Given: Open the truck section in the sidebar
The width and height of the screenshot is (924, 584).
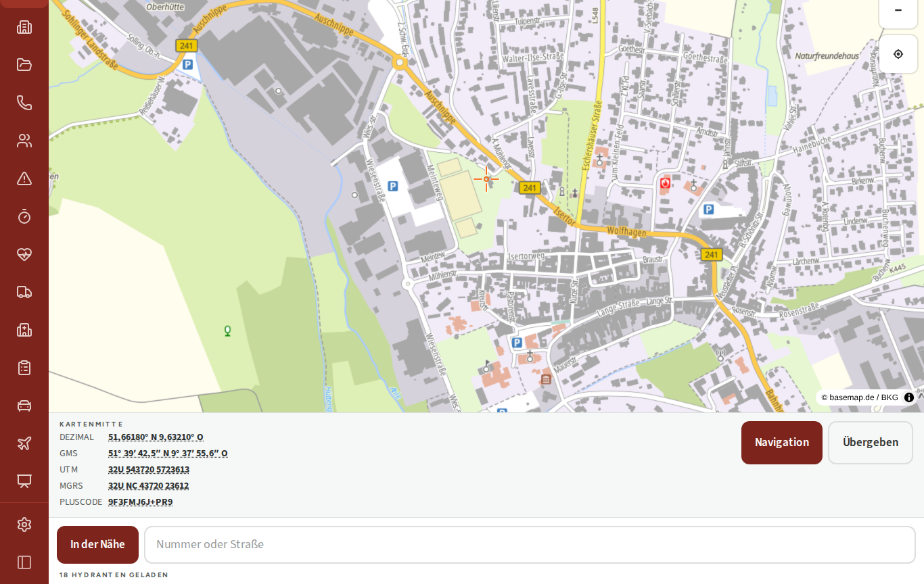Looking at the screenshot, I should (x=24, y=292).
